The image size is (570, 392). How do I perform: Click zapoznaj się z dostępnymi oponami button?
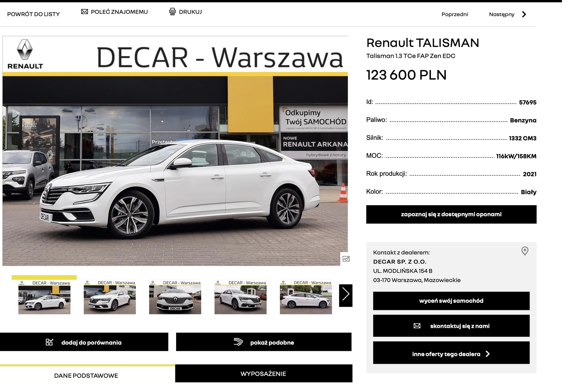[451, 214]
